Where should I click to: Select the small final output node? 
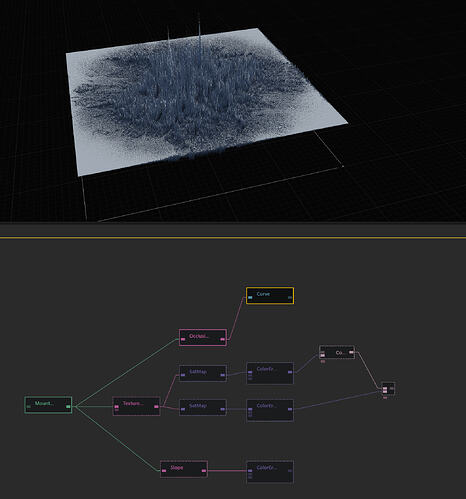click(388, 389)
